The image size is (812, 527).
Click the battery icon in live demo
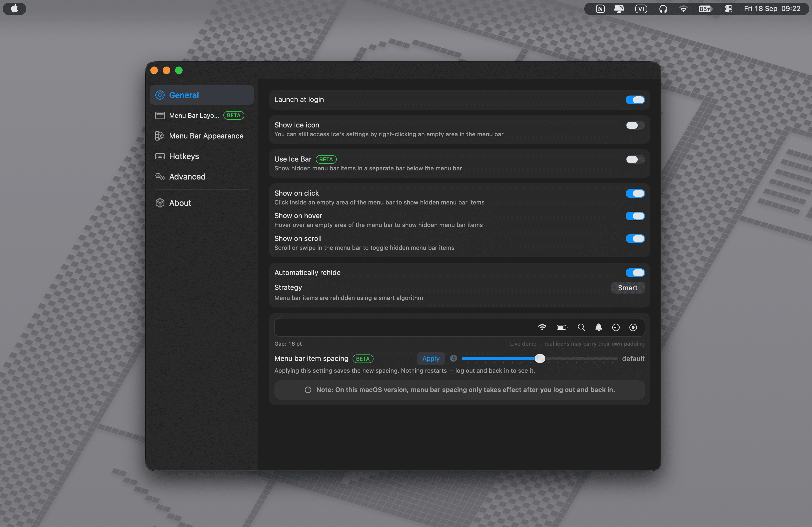click(x=561, y=327)
